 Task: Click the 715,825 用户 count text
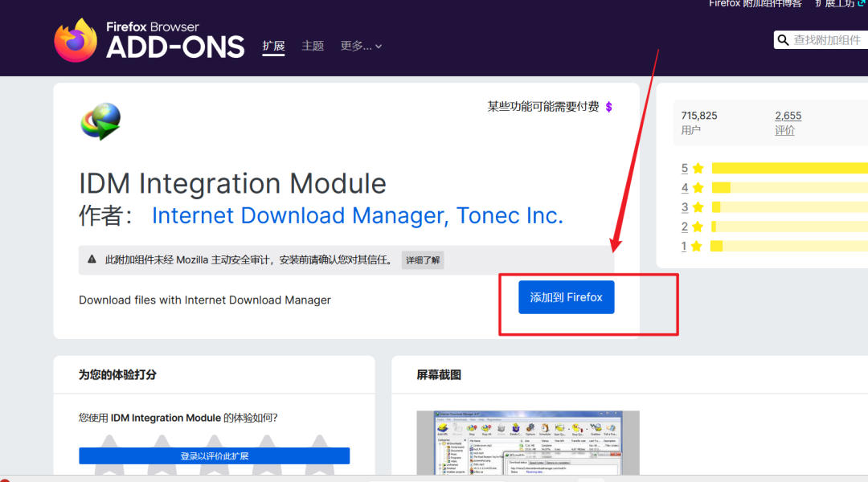pos(699,123)
